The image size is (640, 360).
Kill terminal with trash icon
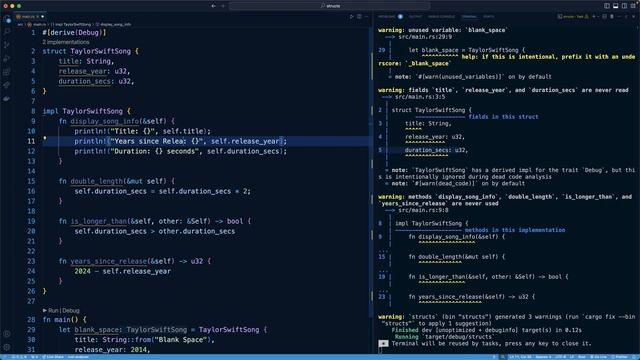(611, 17)
